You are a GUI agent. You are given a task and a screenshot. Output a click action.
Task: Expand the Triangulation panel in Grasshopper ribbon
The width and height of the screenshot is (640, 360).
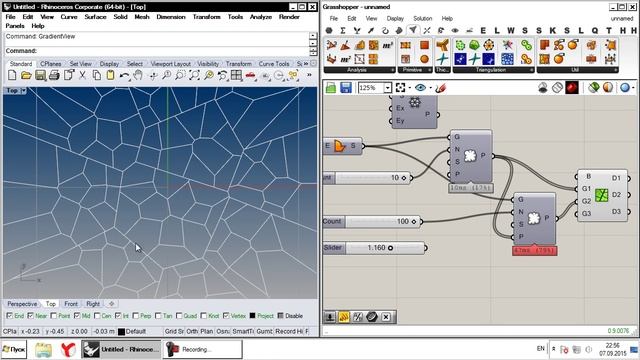pyautogui.click(x=531, y=70)
